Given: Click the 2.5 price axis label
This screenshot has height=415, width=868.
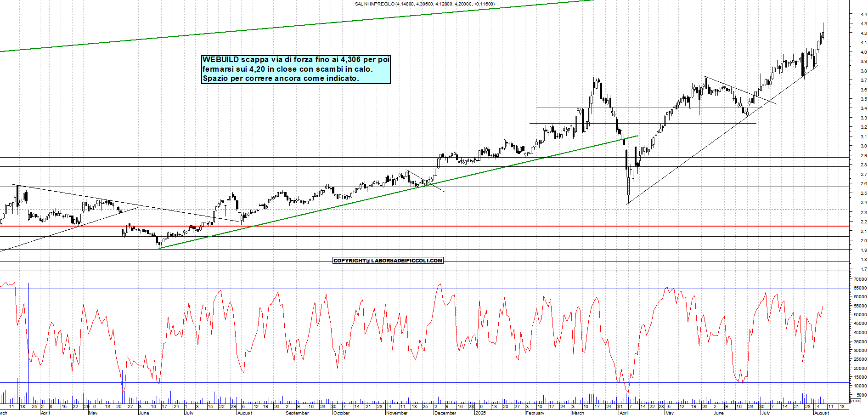Looking at the screenshot, I should point(864,193).
